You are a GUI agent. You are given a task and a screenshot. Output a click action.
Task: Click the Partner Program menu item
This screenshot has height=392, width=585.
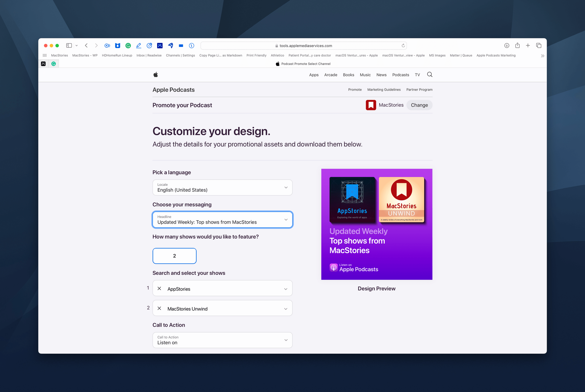pyautogui.click(x=419, y=90)
